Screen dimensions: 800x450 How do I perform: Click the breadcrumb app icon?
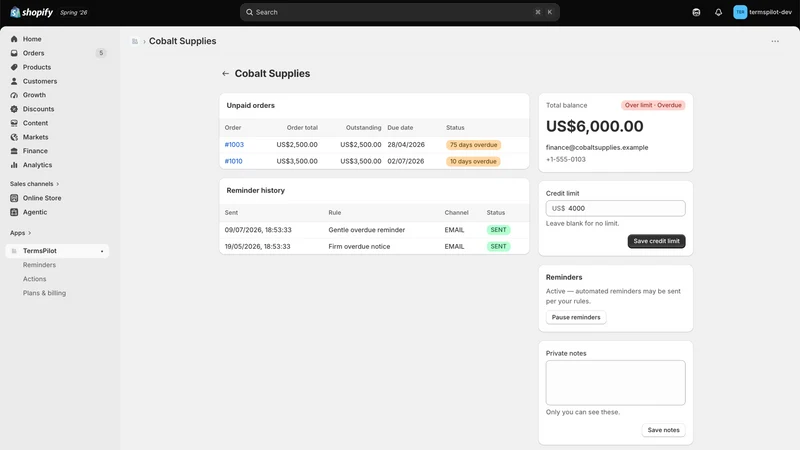pyautogui.click(x=135, y=41)
